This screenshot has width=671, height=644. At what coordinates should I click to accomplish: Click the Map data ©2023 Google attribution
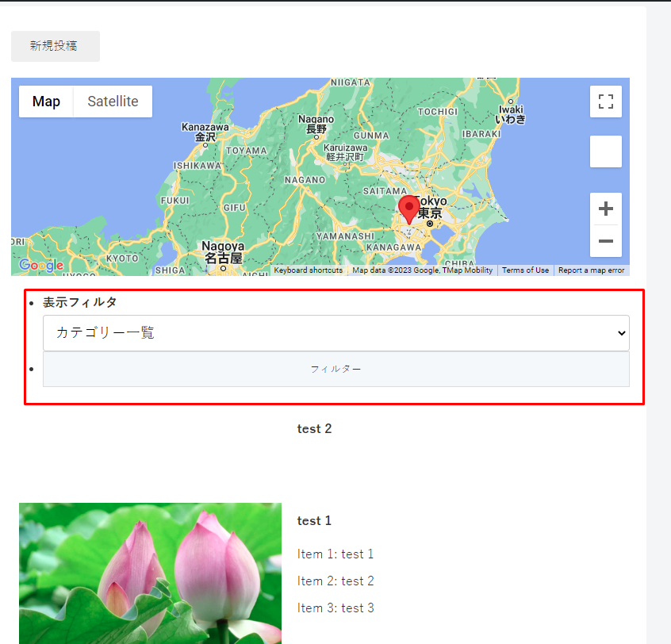click(423, 270)
